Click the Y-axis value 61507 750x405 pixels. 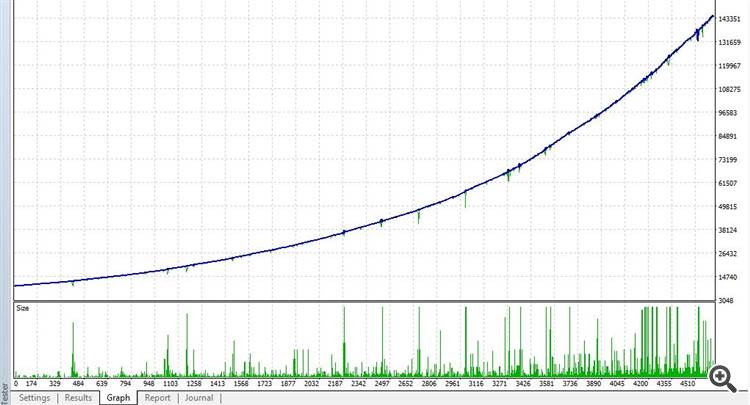click(x=728, y=183)
